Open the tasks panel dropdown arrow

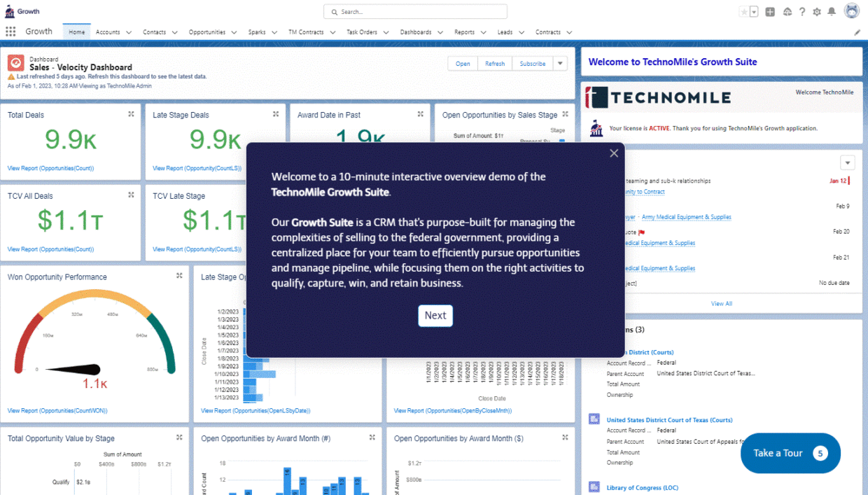[x=848, y=163]
